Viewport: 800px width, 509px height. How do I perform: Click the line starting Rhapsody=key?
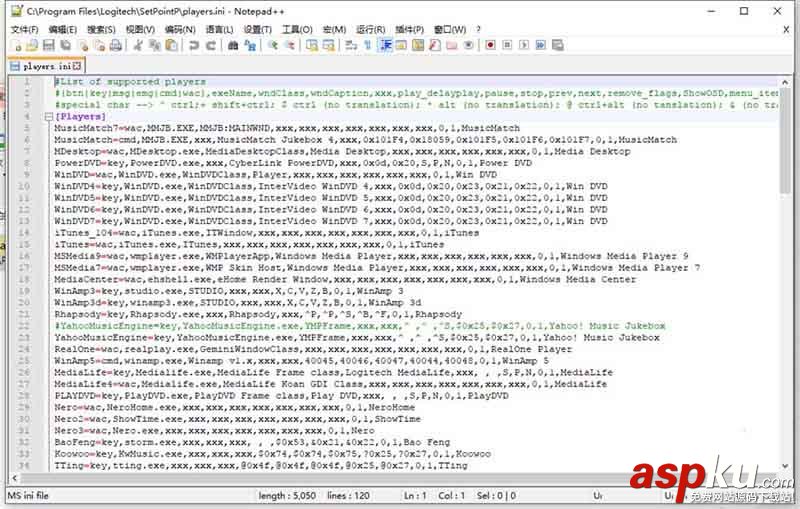(258, 314)
